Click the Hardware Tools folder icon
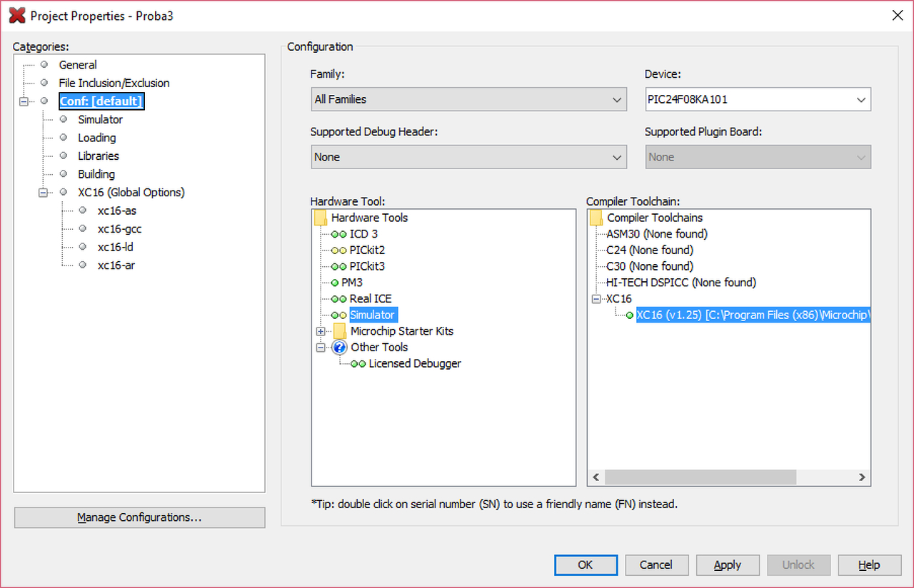Screen dimensions: 914x588 click(321, 218)
